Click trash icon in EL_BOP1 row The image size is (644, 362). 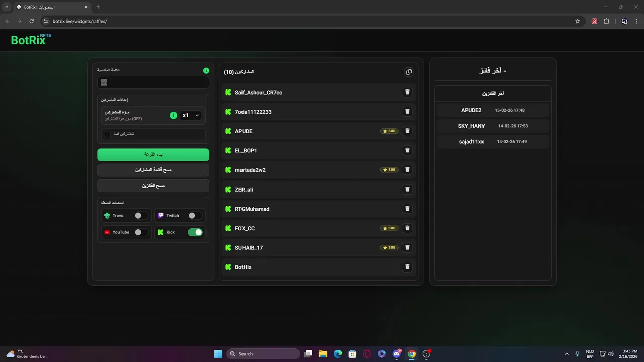point(407,150)
